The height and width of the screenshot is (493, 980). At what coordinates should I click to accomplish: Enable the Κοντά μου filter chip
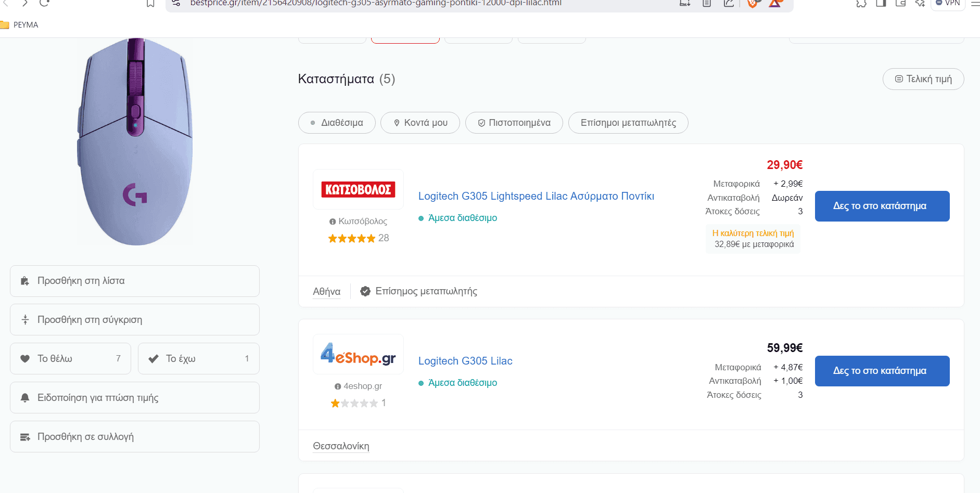click(420, 123)
